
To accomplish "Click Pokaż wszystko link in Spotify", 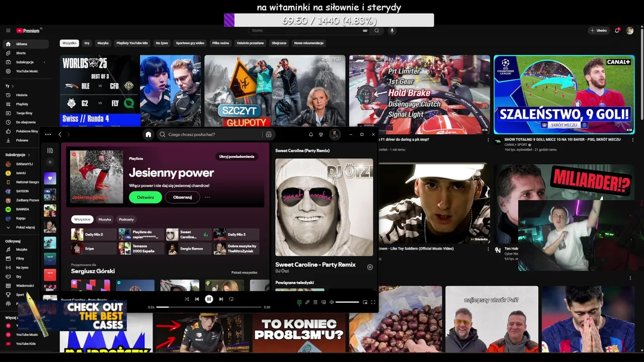I will coord(244,273).
